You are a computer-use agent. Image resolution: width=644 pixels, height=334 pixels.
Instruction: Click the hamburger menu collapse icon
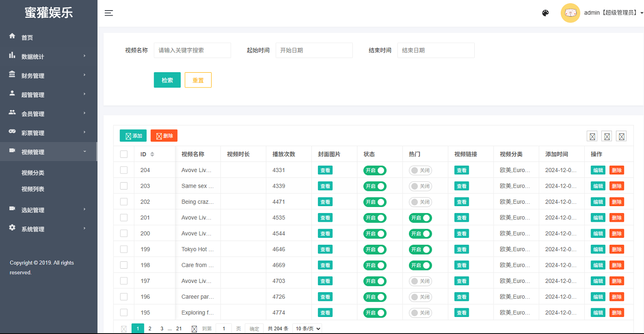pos(109,13)
